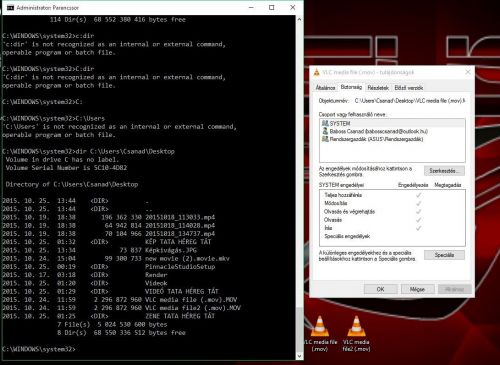Click the 20151018_114028.mp4 line in console

(x=109, y=225)
